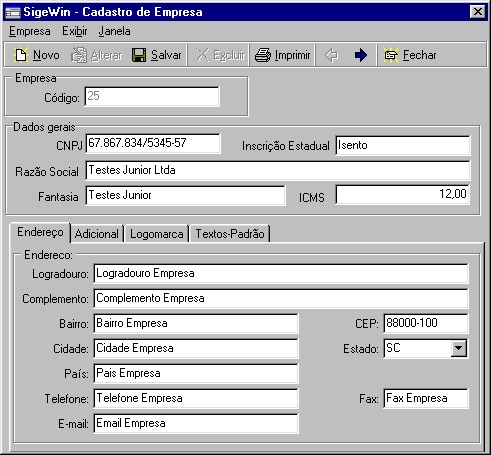Open the Empresa menu

point(30,31)
